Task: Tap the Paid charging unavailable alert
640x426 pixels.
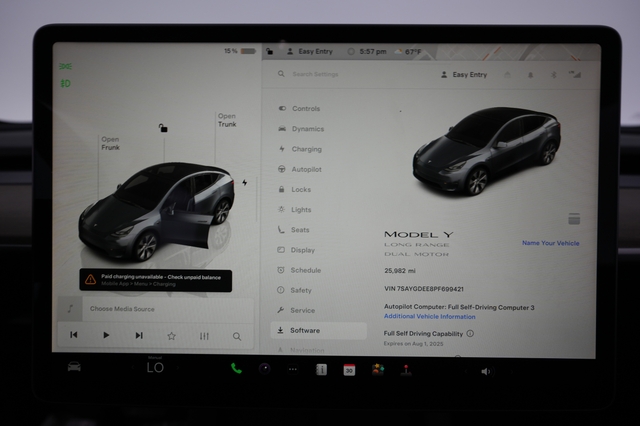Action: (156, 280)
